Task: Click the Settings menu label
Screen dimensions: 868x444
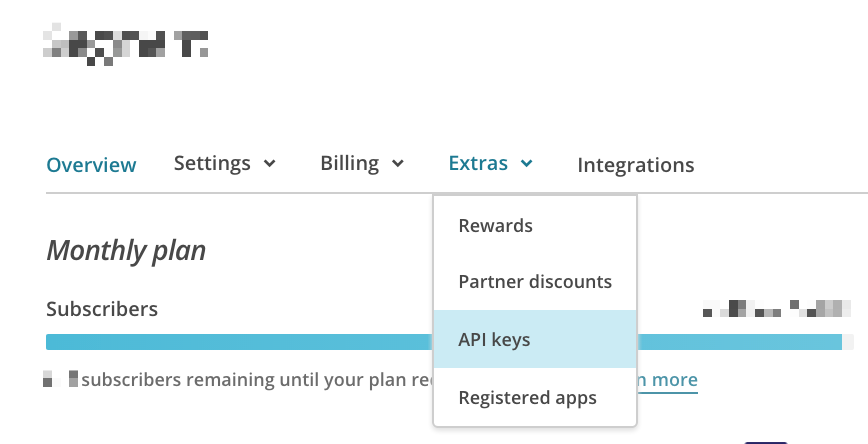Action: click(x=212, y=163)
